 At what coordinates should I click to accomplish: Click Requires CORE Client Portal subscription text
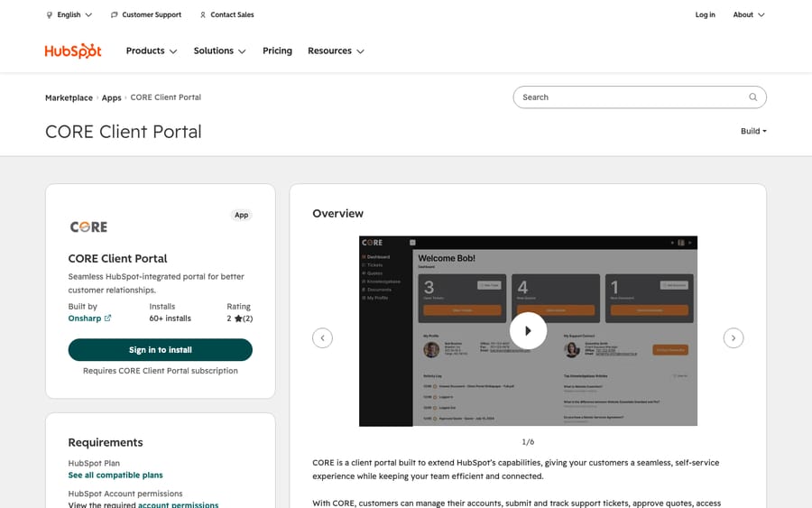161,371
